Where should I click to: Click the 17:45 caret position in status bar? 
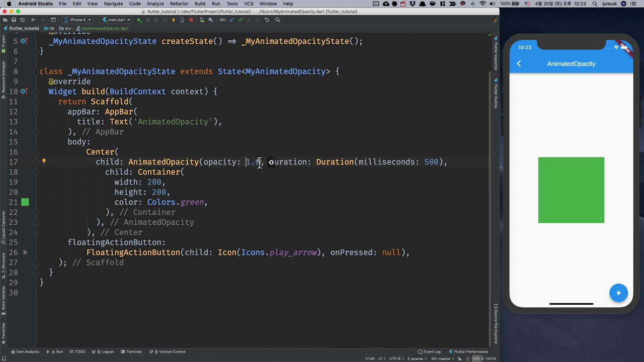click(369, 358)
